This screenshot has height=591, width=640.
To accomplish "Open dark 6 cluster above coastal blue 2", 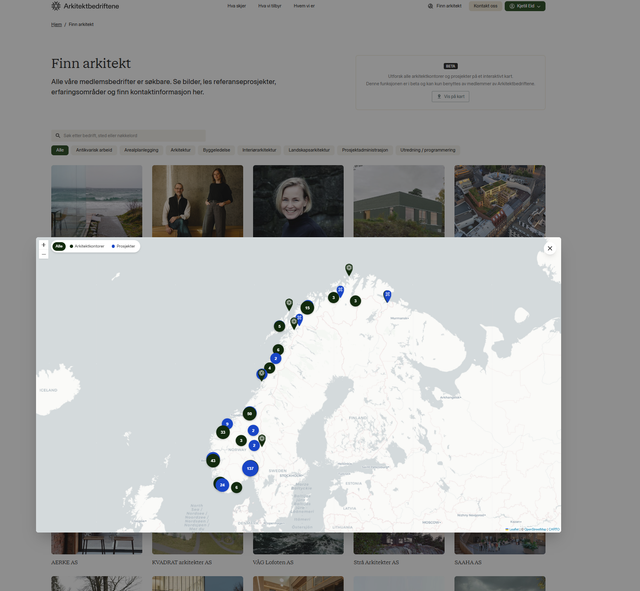I will pos(278,349).
